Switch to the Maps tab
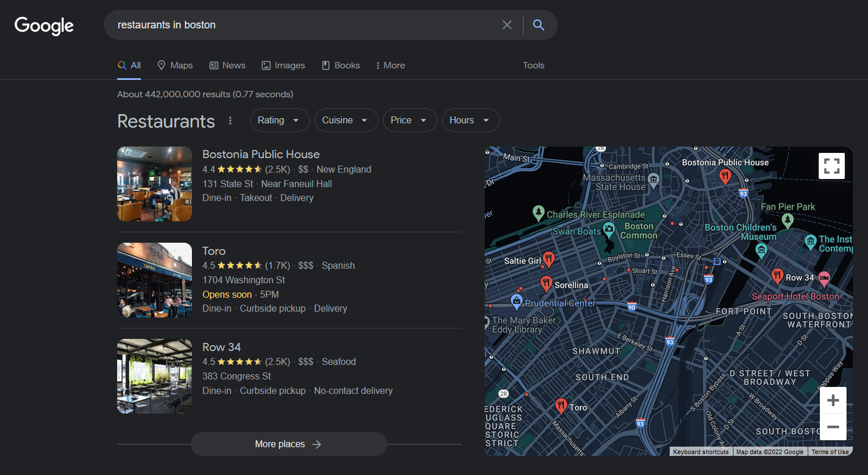868x475 pixels. pyautogui.click(x=175, y=65)
